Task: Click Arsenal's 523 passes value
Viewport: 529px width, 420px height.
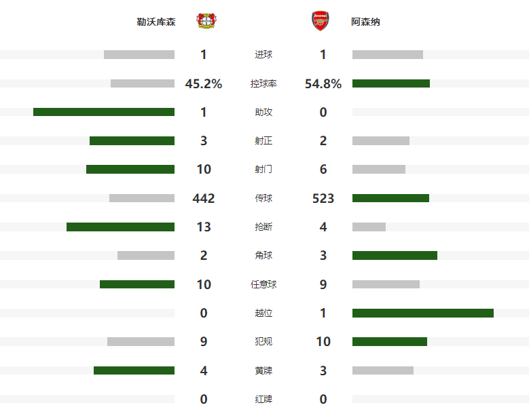Action: pos(323,198)
